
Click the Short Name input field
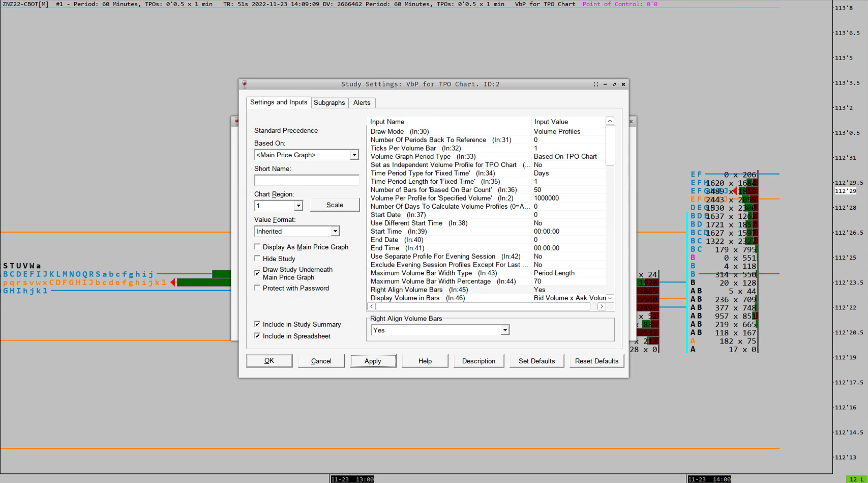pyautogui.click(x=307, y=180)
